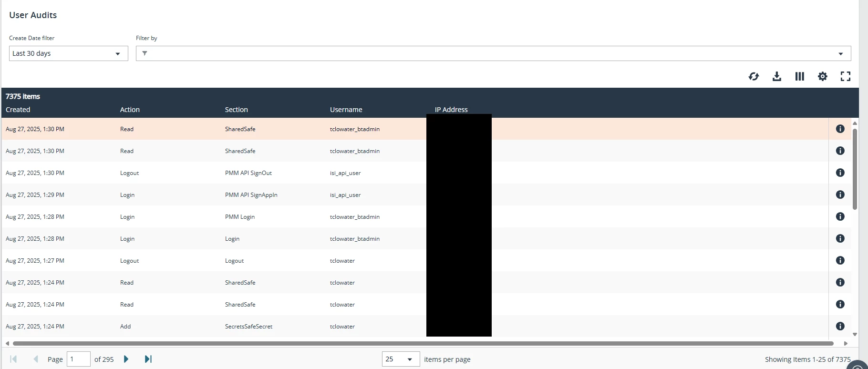Select isi_api_user in Logout row
868x369 pixels.
point(345,173)
